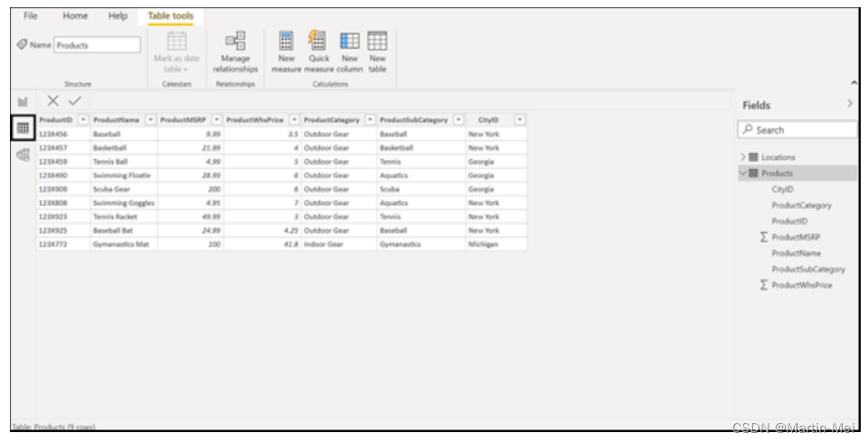Switch to the Home tab
Screen dimensions: 868x442
click(75, 15)
